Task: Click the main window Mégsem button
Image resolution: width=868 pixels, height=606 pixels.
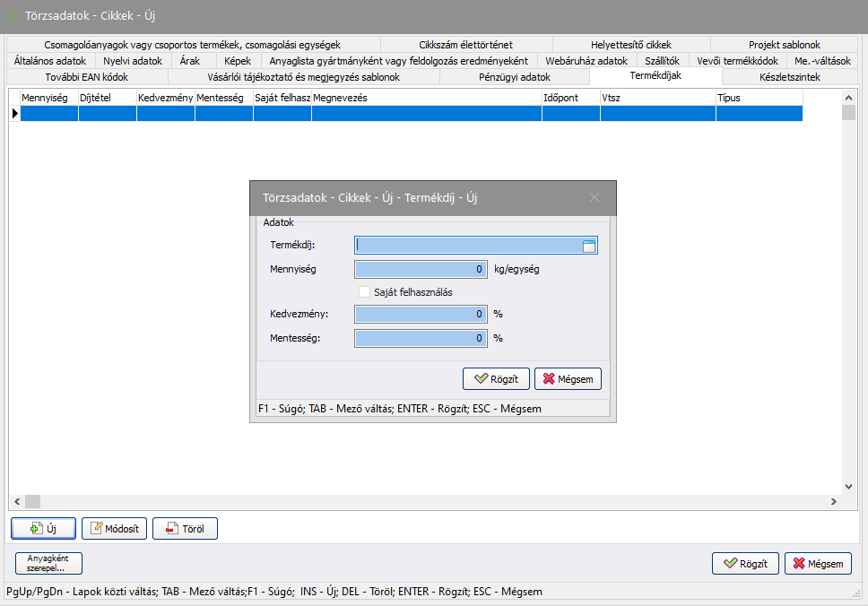Action: point(818,564)
